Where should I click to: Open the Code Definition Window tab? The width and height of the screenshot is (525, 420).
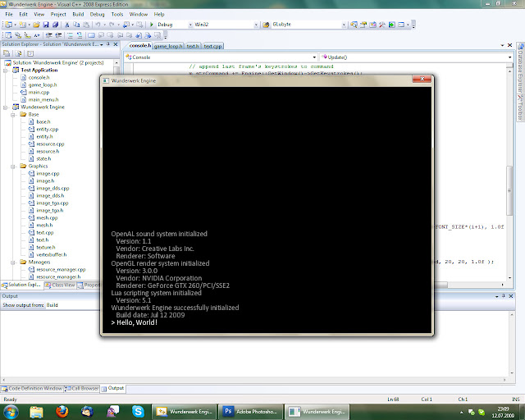coord(32,389)
